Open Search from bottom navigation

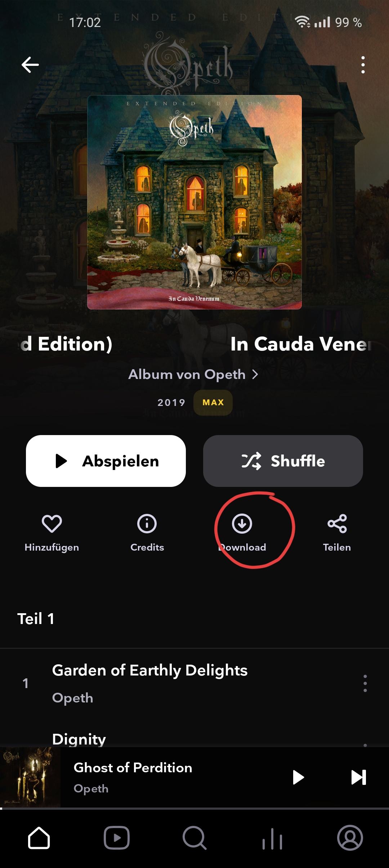pyautogui.click(x=194, y=838)
